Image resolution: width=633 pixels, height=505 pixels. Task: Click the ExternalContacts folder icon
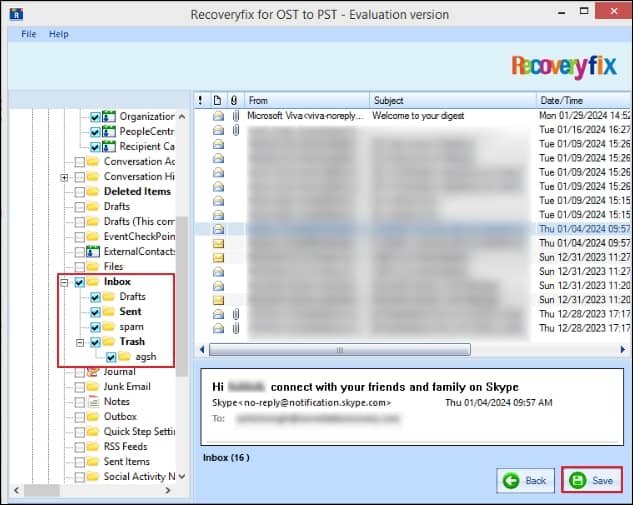93,251
